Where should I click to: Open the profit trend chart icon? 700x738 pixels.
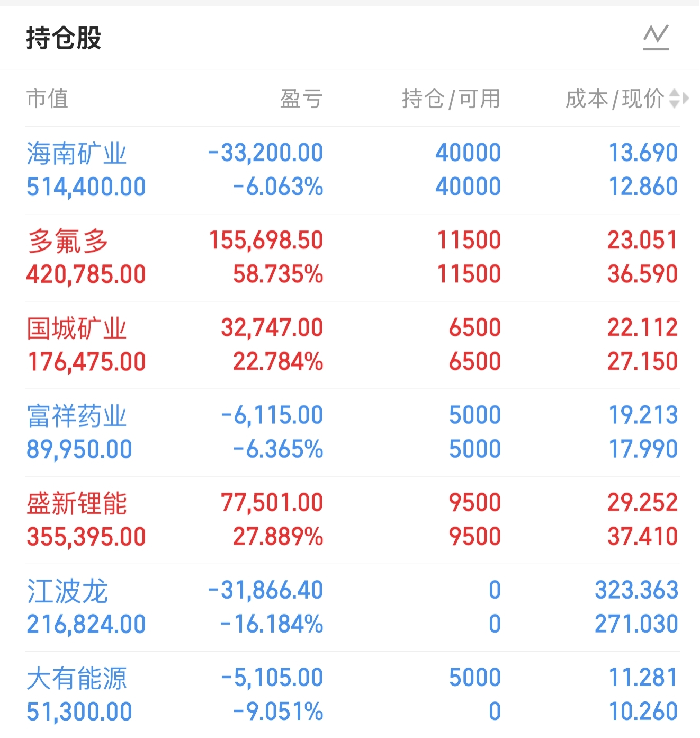pos(656,38)
